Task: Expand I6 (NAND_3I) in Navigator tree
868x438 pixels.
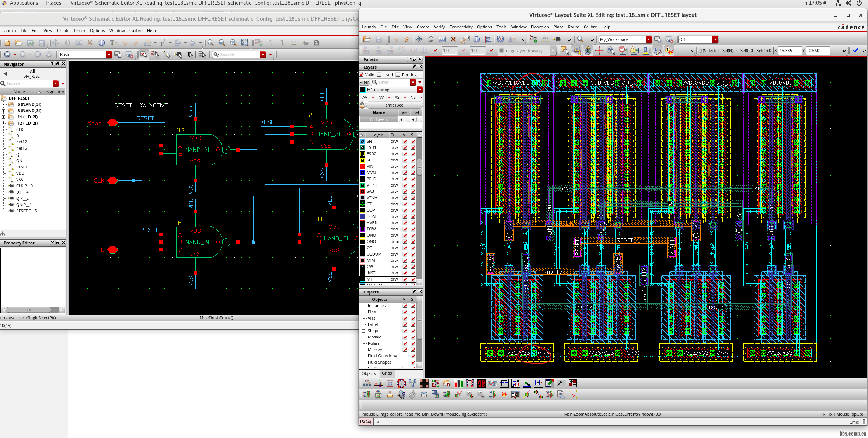Action: click(4, 104)
